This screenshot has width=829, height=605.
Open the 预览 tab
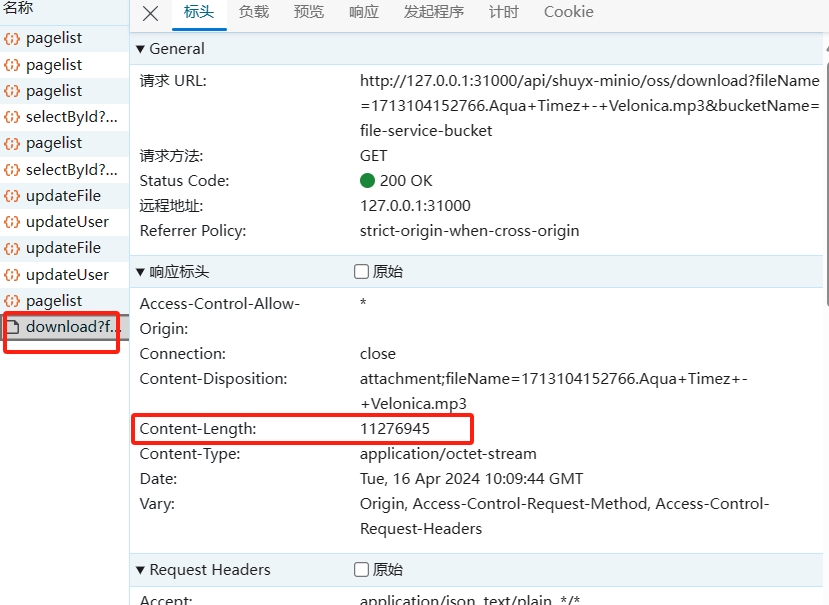[309, 13]
